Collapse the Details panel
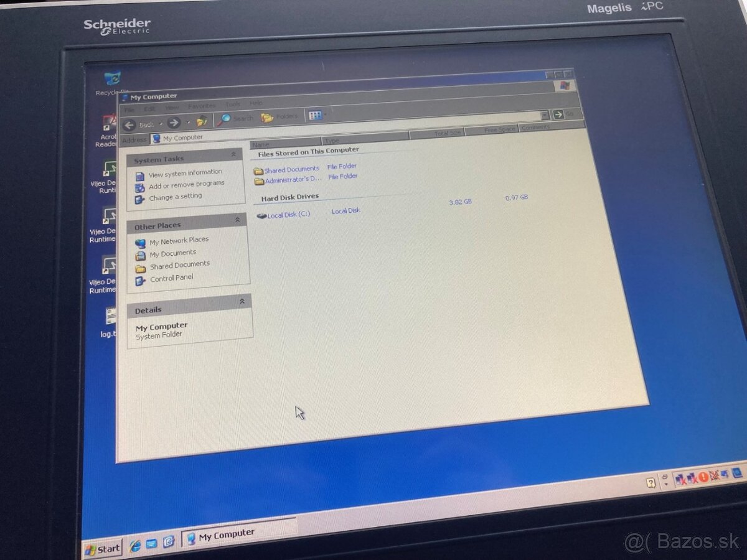The image size is (747, 560). pyautogui.click(x=242, y=301)
